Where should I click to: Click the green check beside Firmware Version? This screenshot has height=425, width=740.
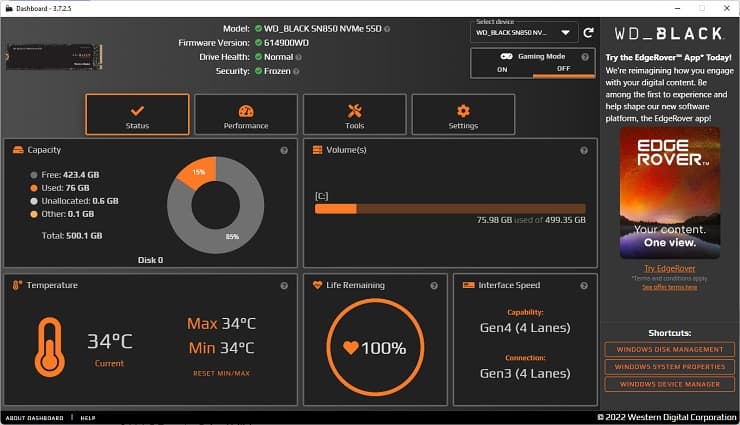click(258, 42)
